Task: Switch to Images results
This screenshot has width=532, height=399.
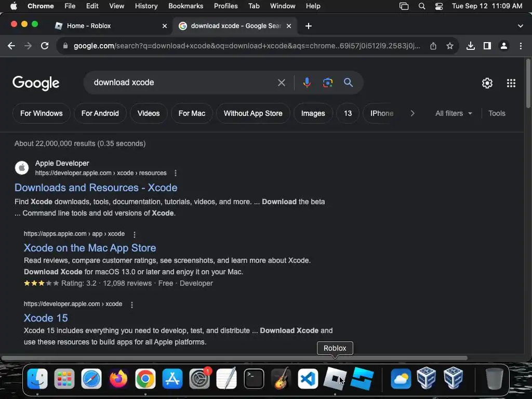Action: click(x=313, y=113)
